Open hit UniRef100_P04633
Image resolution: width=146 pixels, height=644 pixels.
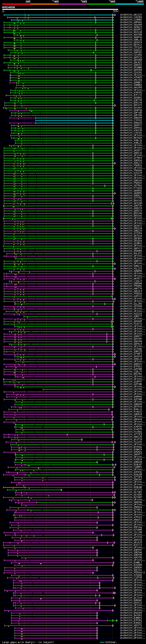point(131,412)
